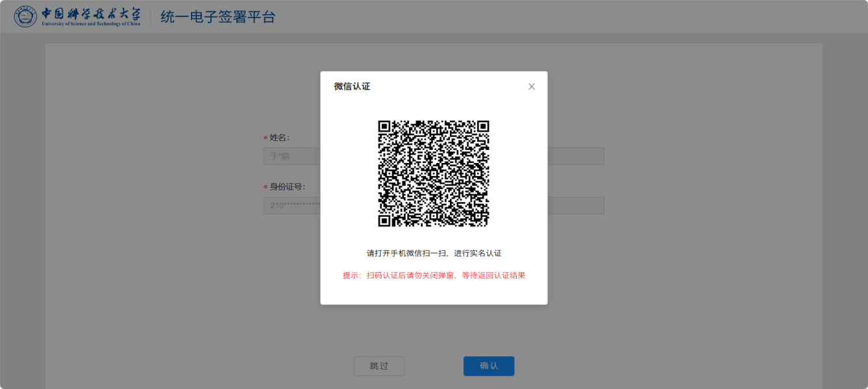Click the USTC circular emblem logo
Image resolution: width=868 pixels, height=389 pixels.
[26, 17]
